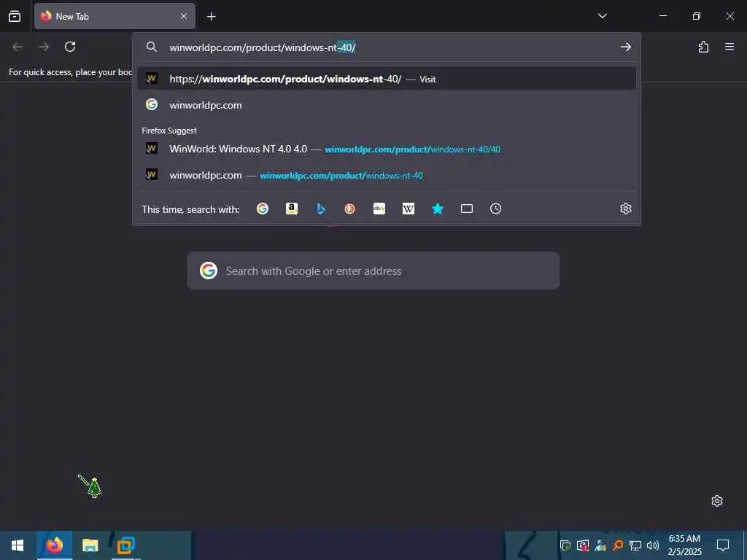This screenshot has width=747, height=560.
Task: Close the New Tab tab
Action: click(183, 16)
